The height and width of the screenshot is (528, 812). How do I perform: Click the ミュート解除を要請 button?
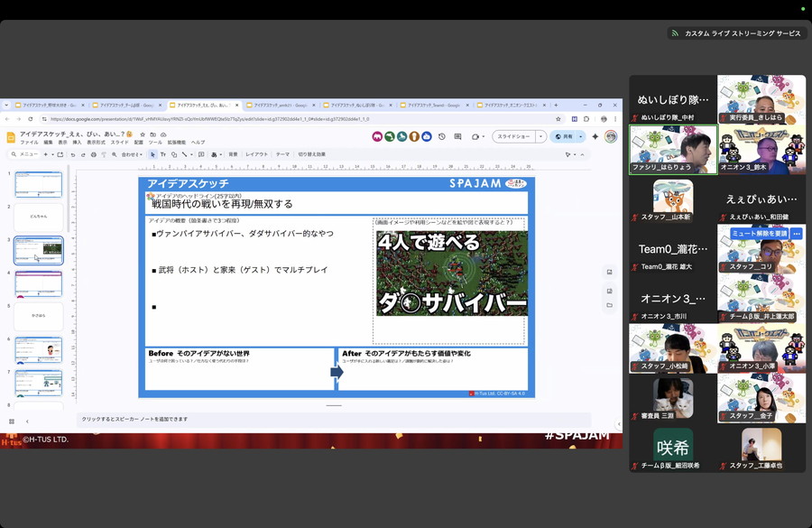tap(759, 233)
